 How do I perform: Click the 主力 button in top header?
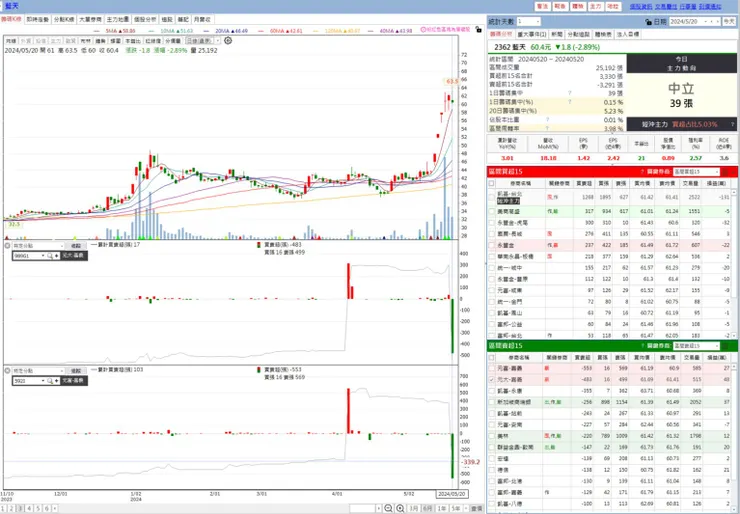point(597,7)
